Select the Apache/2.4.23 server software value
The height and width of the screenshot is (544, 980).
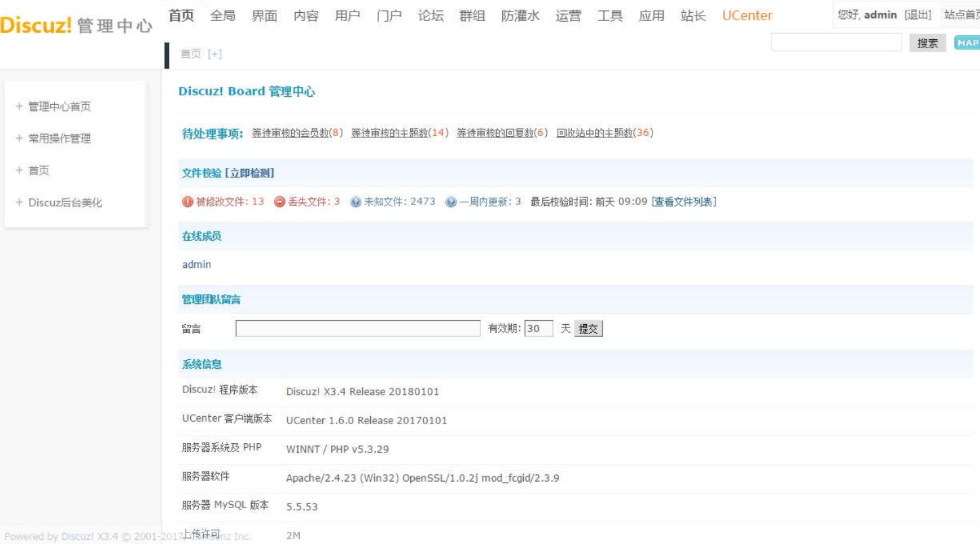[422, 478]
